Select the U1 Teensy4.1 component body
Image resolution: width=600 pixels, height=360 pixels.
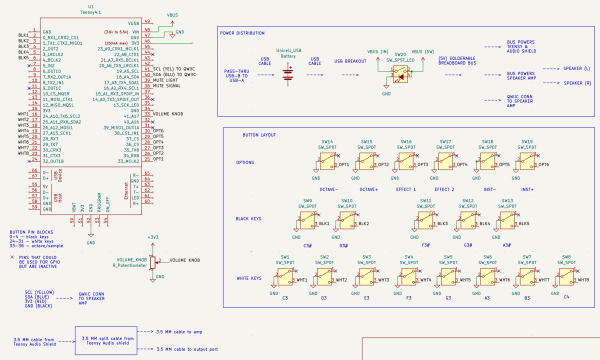(91, 116)
